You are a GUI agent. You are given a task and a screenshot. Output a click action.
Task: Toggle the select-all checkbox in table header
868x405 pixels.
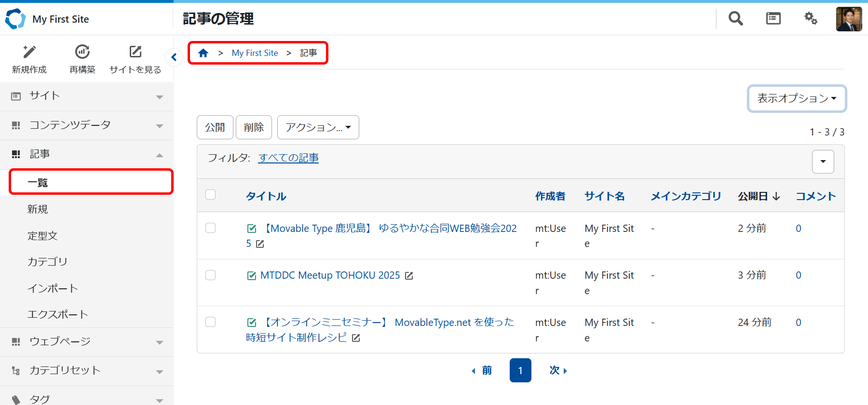point(211,195)
